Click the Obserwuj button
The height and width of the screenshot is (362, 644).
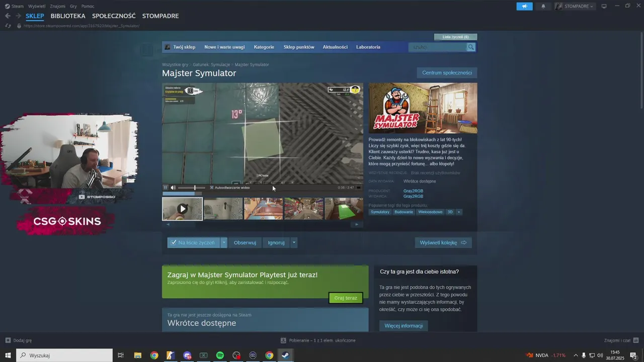[245, 242]
